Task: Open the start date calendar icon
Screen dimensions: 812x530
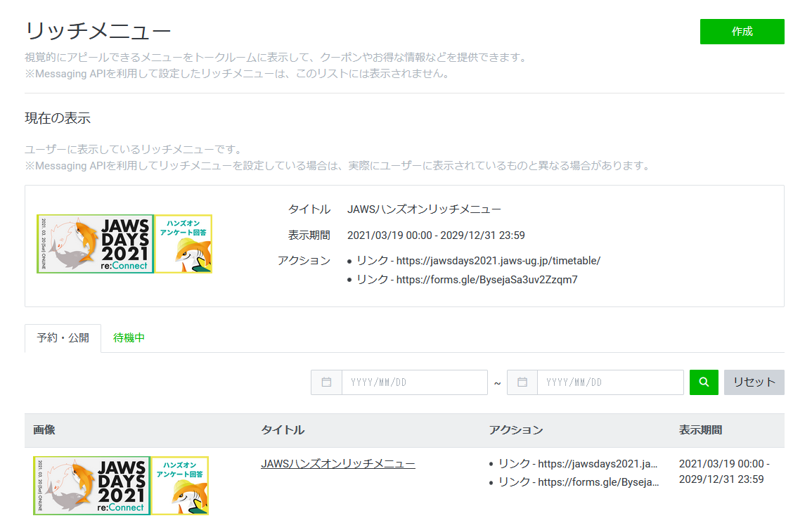Action: pyautogui.click(x=326, y=382)
